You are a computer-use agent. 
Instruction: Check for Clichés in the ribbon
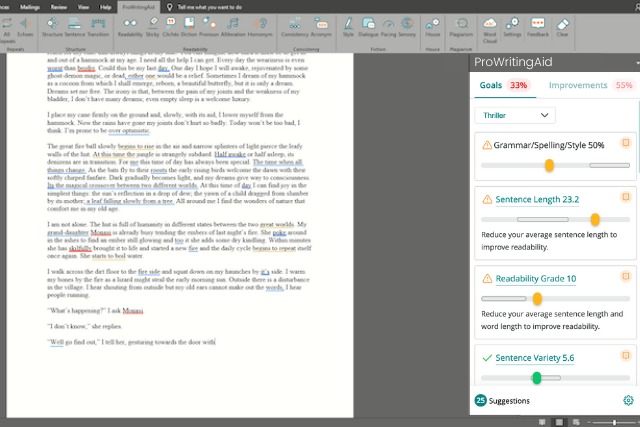coord(171,28)
